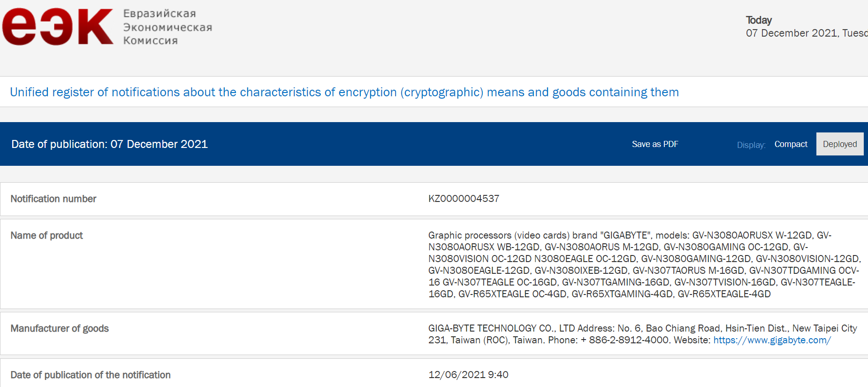
Task: Click the GIGABYTE video card models text
Action: (644, 264)
